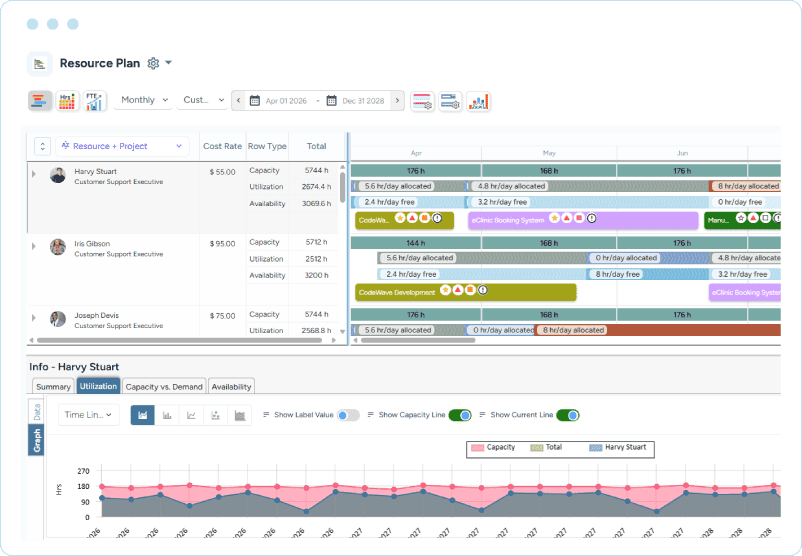Expand Joseph Devis's row
This screenshot has height=556, width=802.
click(34, 318)
